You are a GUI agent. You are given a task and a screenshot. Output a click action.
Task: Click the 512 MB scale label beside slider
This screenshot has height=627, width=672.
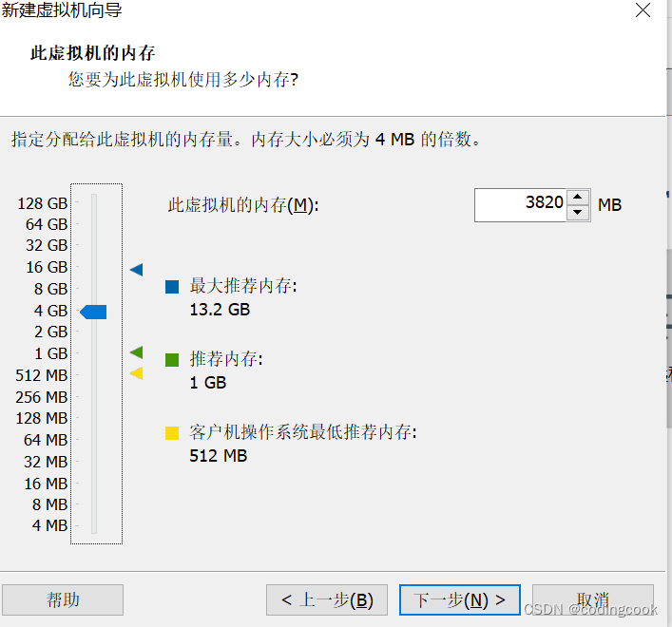click(x=42, y=375)
